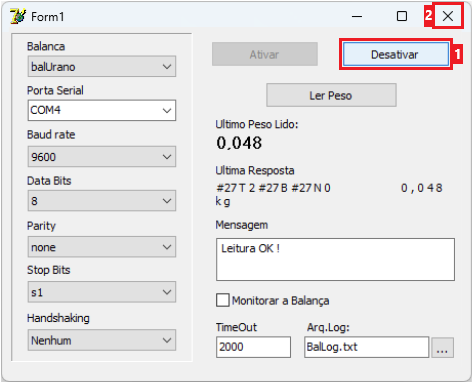Screen dimensions: 473x382
Task: Click the Form1 application icon in title bar
Action: [18, 16]
